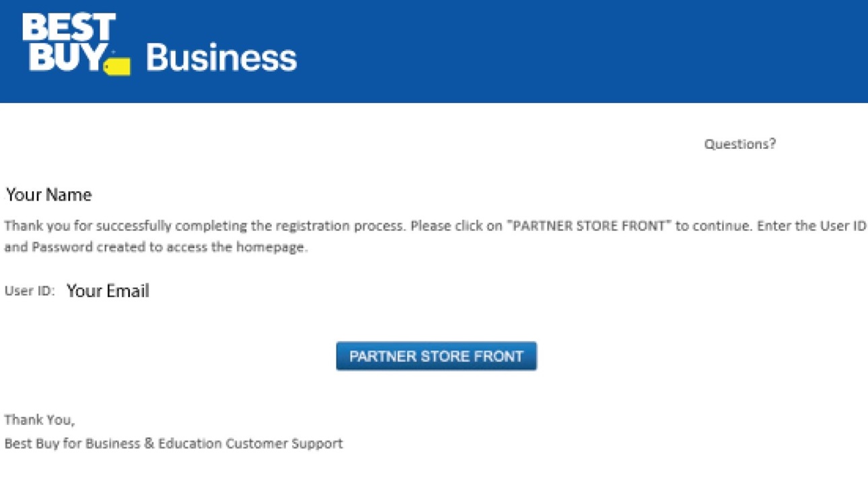The width and height of the screenshot is (868, 489).
Task: Click the word BEST in logo
Action: coord(68,28)
